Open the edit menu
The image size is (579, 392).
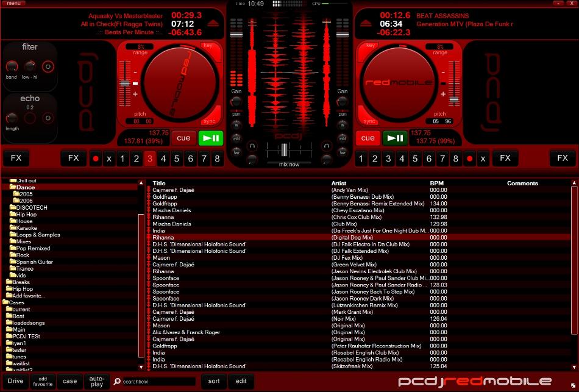point(241,381)
